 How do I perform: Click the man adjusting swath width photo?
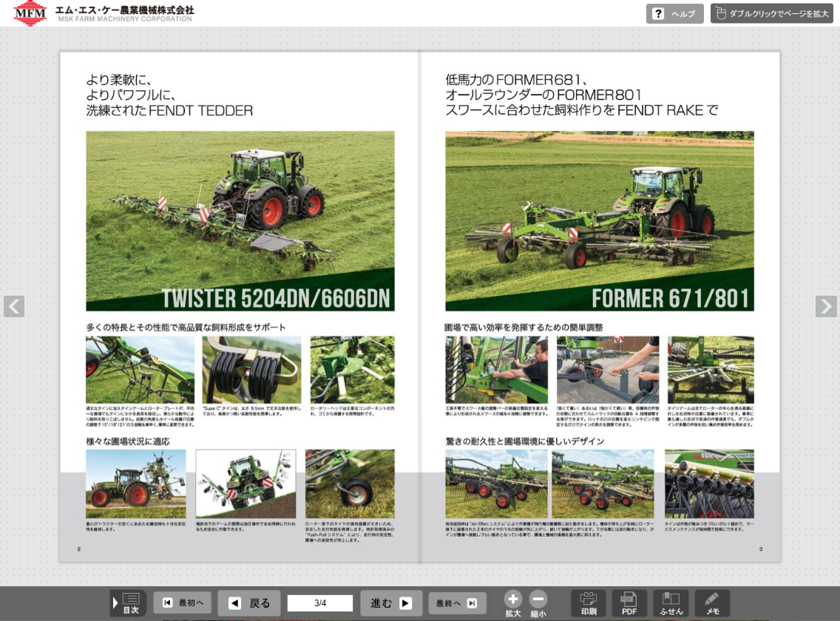pos(497,370)
